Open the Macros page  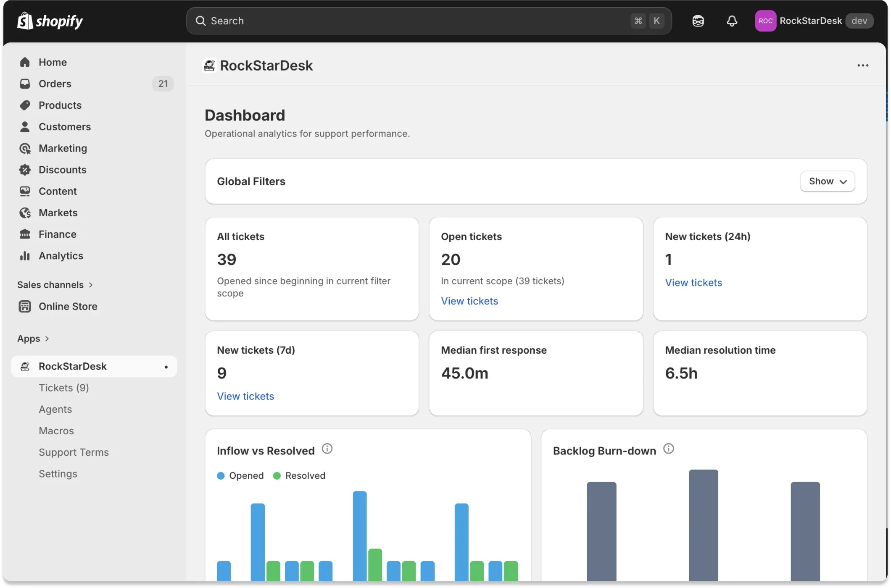pyautogui.click(x=56, y=430)
